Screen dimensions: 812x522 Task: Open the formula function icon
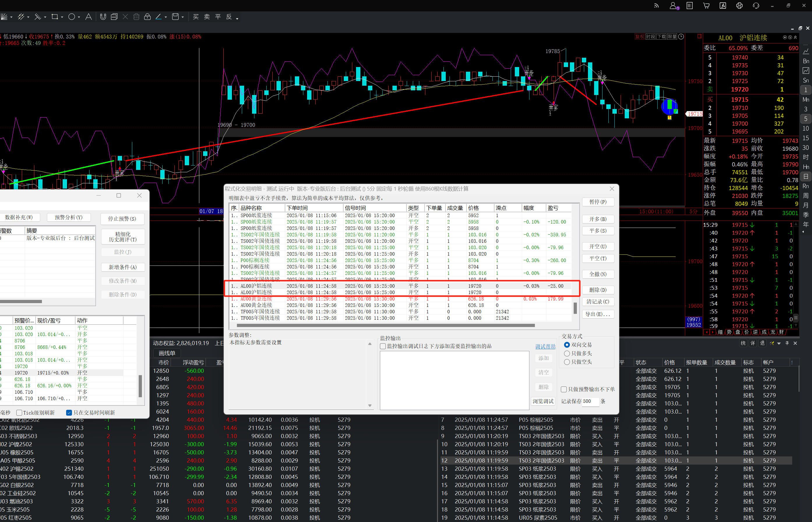tap(723, 6)
